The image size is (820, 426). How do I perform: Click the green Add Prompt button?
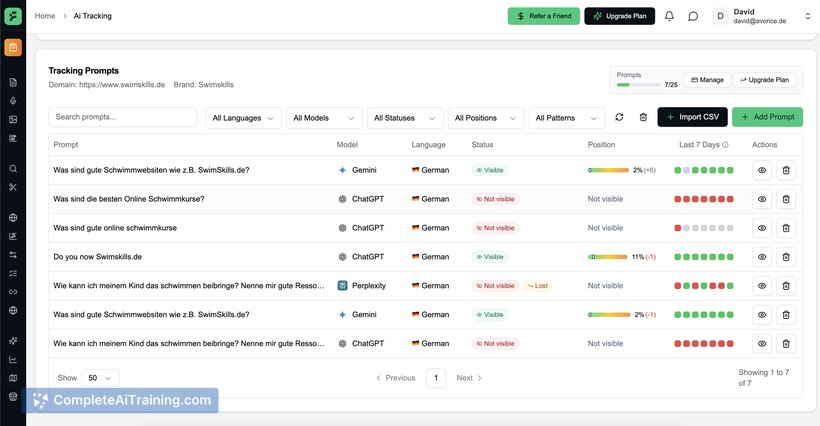pyautogui.click(x=767, y=117)
